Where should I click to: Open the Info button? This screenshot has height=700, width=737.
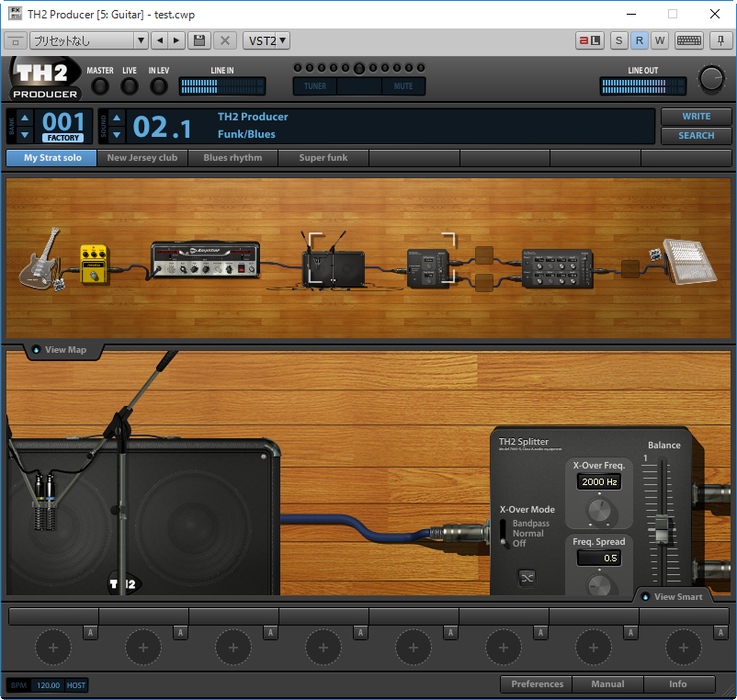coord(678,684)
